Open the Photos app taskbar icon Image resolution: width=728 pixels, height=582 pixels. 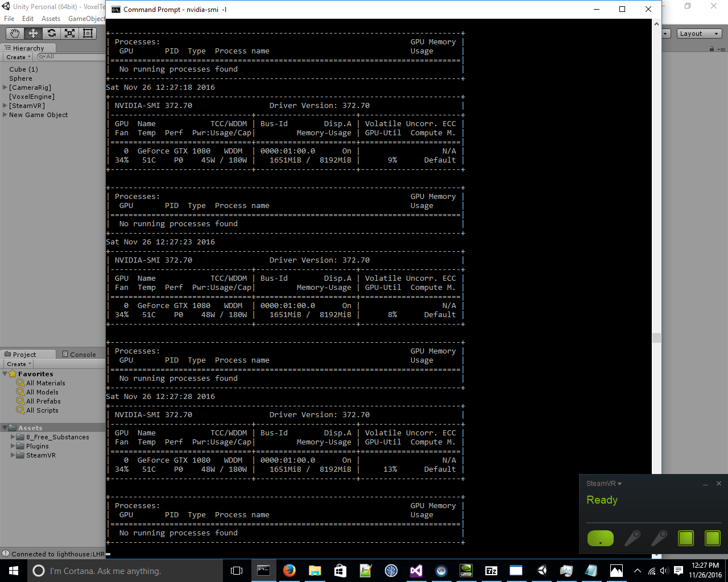(616, 570)
